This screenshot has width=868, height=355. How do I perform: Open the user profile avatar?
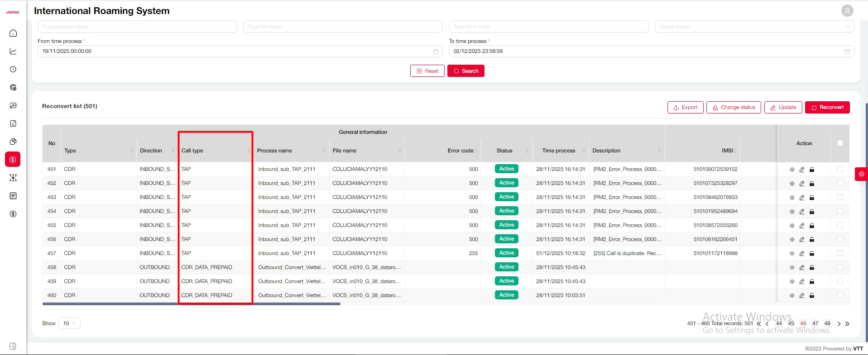click(x=847, y=10)
